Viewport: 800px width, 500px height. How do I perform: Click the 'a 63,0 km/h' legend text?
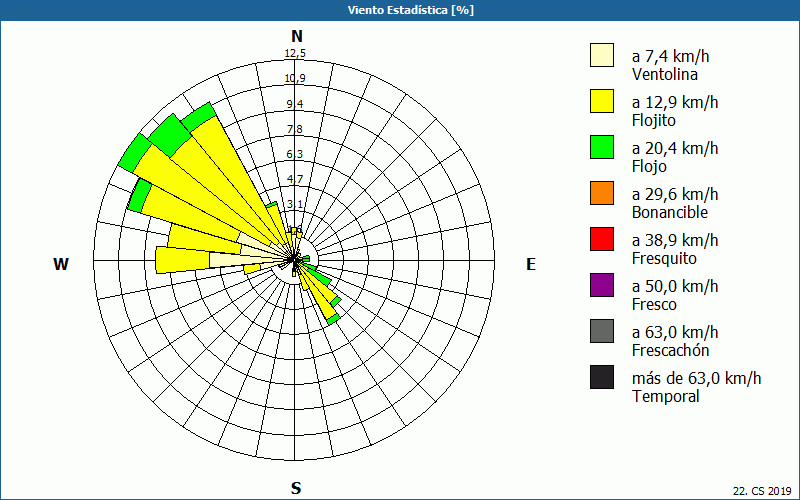pos(675,332)
